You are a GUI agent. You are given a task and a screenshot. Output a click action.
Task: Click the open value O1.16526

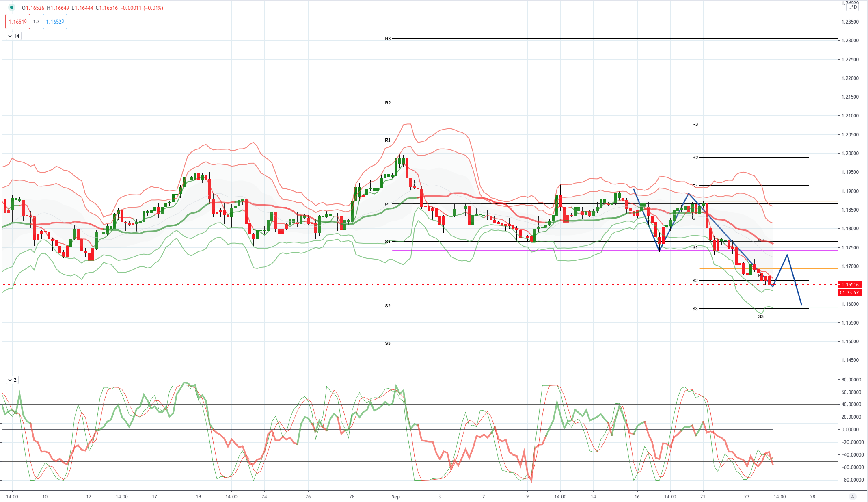coord(33,8)
